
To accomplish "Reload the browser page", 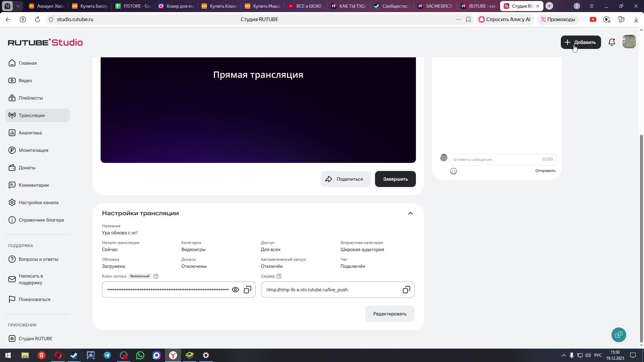I will (38, 19).
